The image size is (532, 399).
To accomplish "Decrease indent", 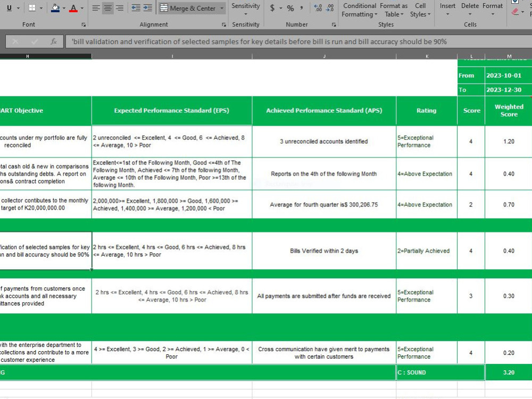I will [136, 8].
